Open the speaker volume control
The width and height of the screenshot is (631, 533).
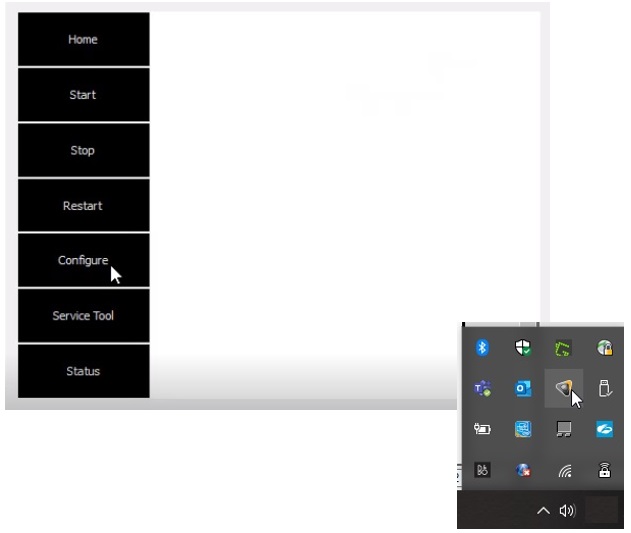point(567,511)
